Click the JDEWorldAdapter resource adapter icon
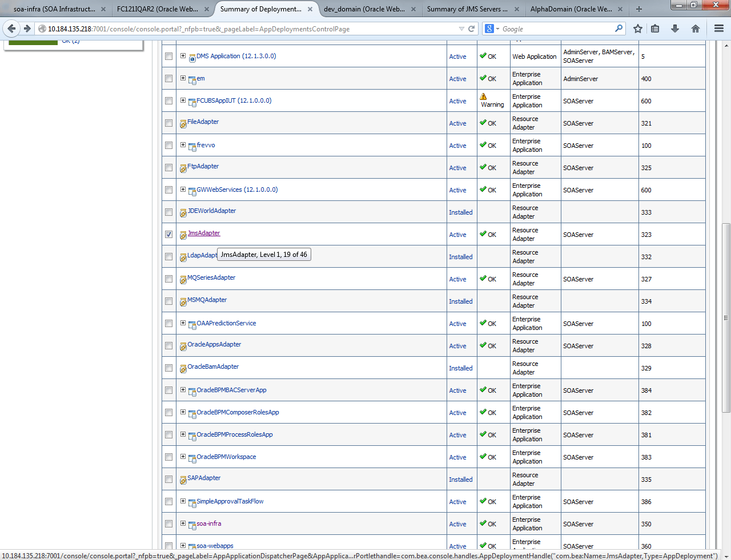This screenshot has height=560, width=731. pos(183,213)
